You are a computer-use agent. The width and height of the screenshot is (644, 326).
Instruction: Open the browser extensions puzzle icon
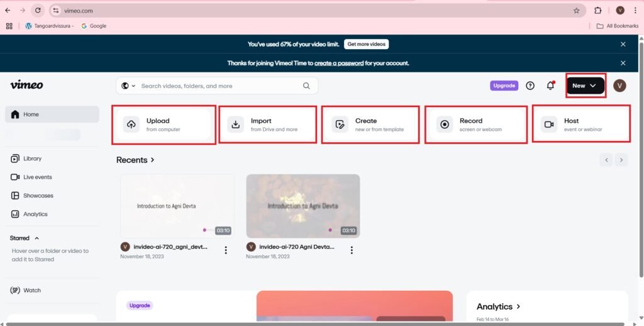pyautogui.click(x=598, y=11)
